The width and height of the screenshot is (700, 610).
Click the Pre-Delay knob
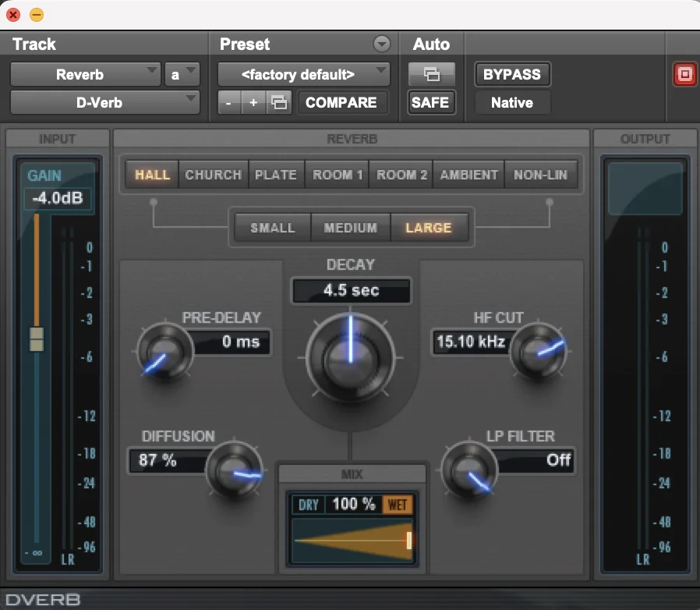coord(164,349)
